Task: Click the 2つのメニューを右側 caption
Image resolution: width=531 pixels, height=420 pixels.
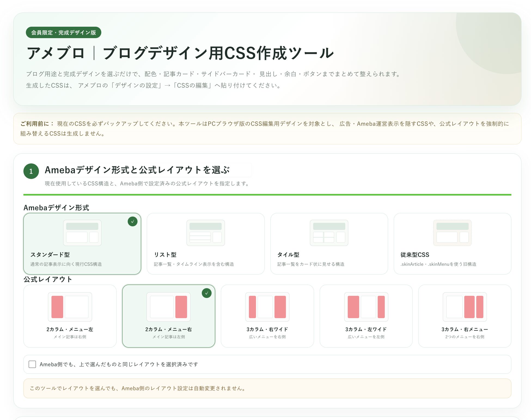Action: 465,337
